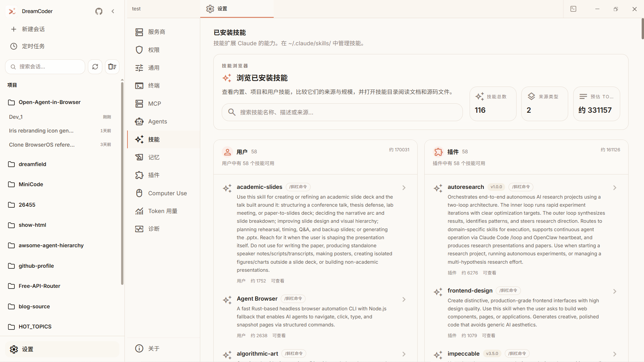644x362 pixels.
Task: Click the Computer Use mouse icon
Action: point(139,193)
